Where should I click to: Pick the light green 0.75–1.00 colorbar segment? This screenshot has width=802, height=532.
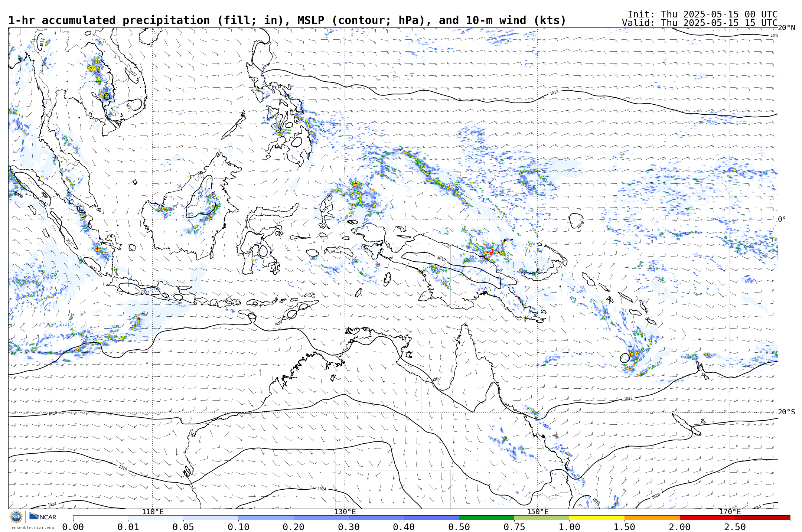pos(542,518)
